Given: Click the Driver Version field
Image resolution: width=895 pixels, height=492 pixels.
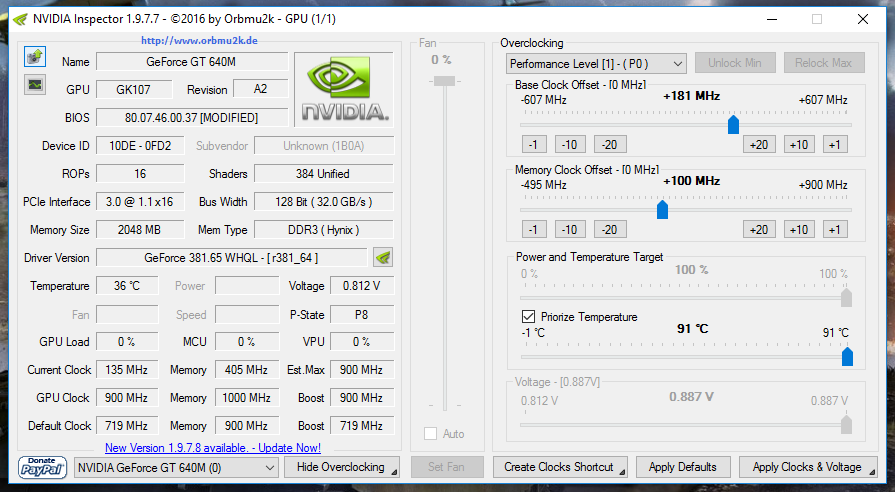Looking at the screenshot, I should (232, 257).
